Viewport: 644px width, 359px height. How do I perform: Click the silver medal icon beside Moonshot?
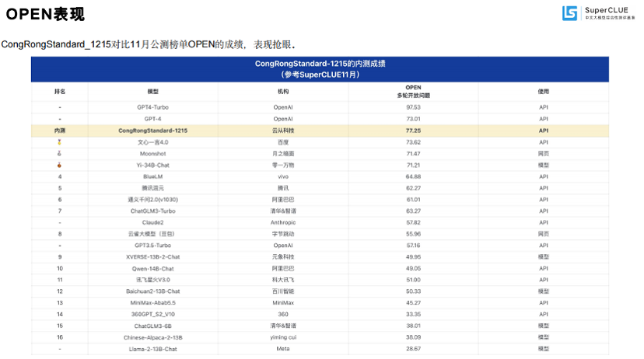[x=60, y=153]
